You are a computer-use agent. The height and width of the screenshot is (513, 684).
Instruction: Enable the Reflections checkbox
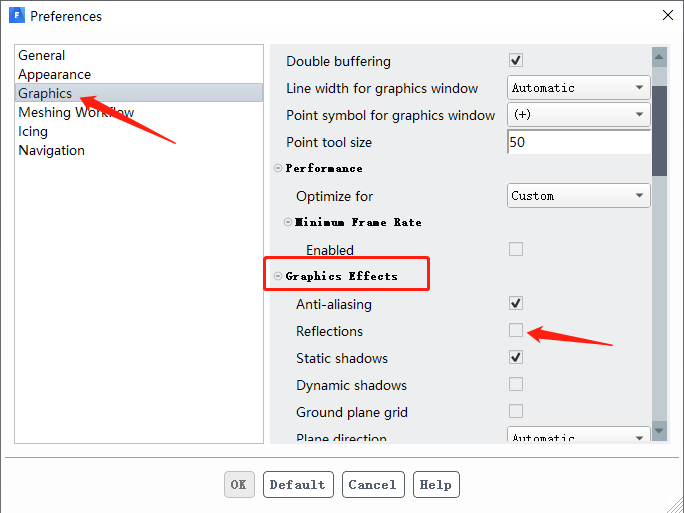[516, 331]
